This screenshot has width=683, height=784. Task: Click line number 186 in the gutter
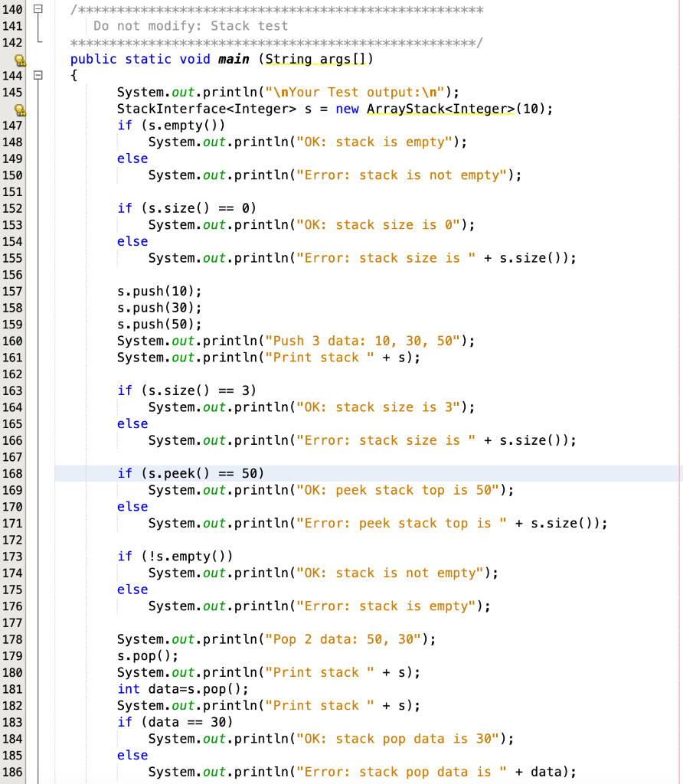[14, 772]
